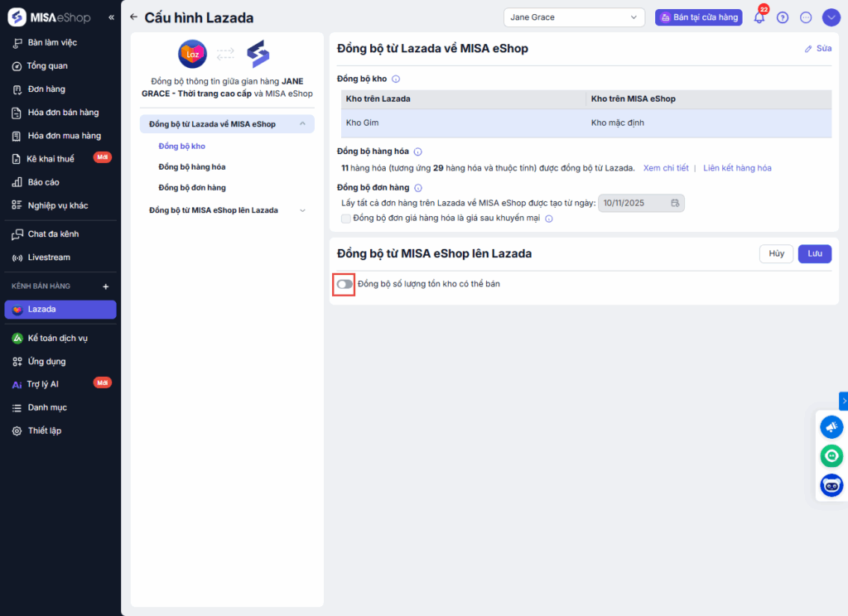Expand Đồng bộ từ MISA eShop lên Lazada section
848x616 pixels.
pyautogui.click(x=227, y=210)
